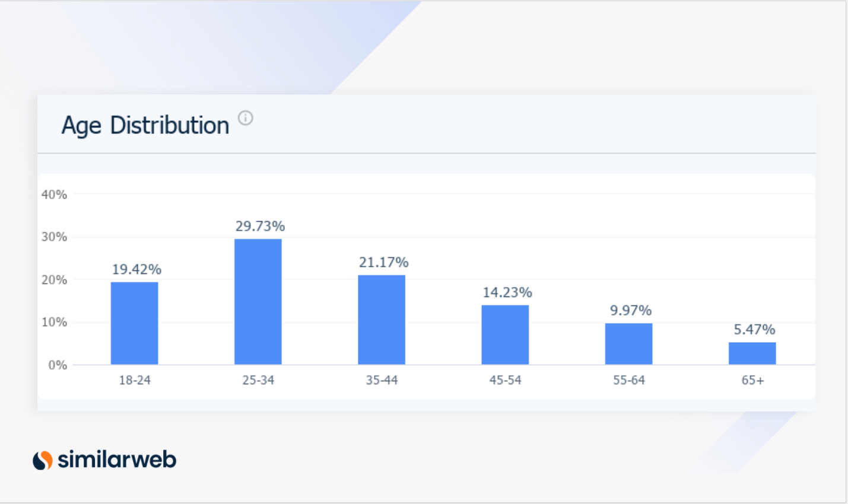Click the 18-24 axis label
848x504 pixels.
(134, 380)
